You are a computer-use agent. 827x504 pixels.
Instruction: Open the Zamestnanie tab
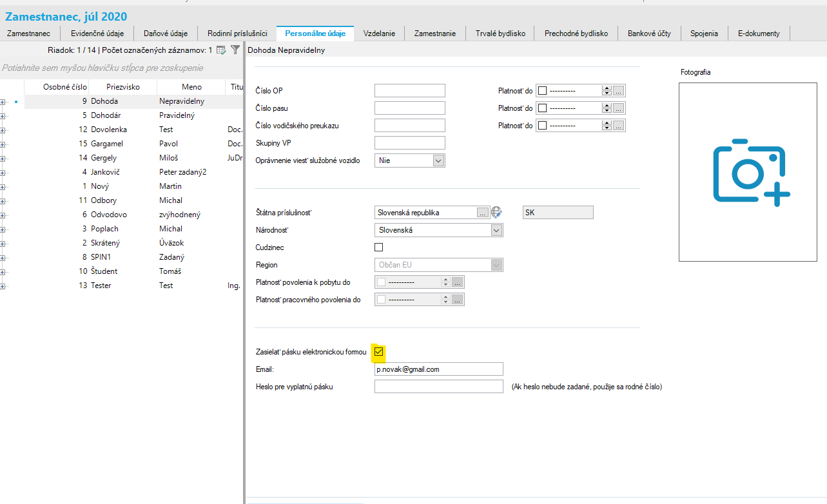tap(435, 34)
